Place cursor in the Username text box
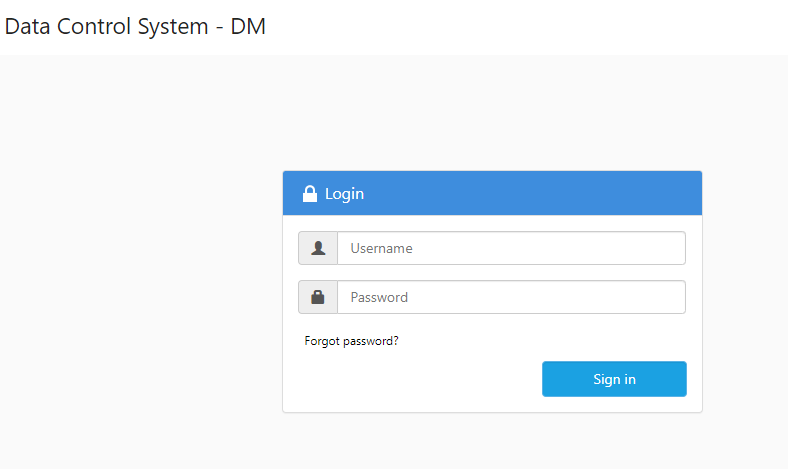This screenshot has width=788, height=469. [511, 248]
